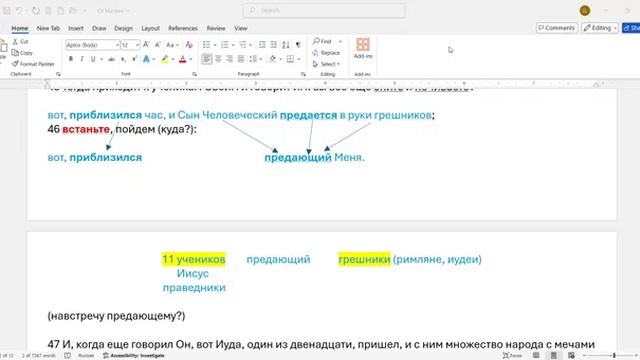The image size is (640, 360).
Task: Click the Share button
Action: pyautogui.click(x=631, y=28)
